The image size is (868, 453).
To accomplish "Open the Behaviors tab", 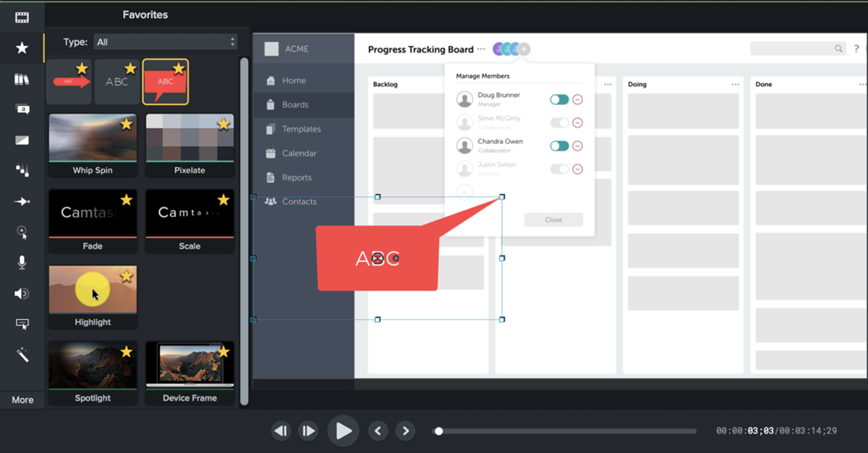I will [x=22, y=171].
